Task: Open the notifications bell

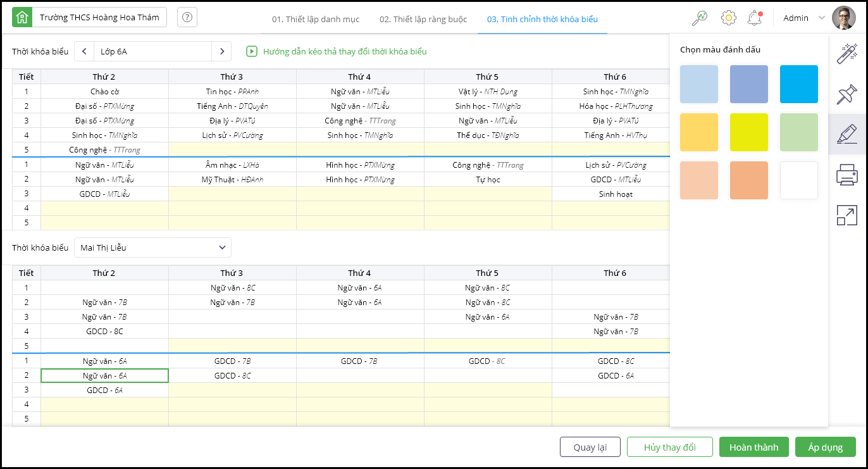Action: coord(754,18)
